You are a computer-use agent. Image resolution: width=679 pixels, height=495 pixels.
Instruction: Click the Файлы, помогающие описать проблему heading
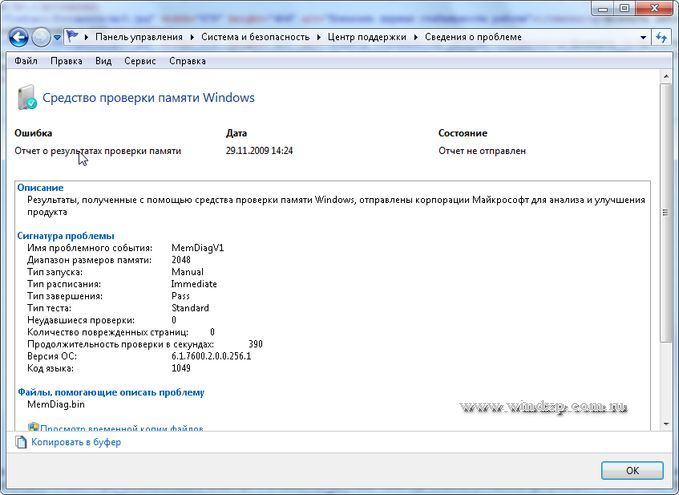[x=111, y=392]
